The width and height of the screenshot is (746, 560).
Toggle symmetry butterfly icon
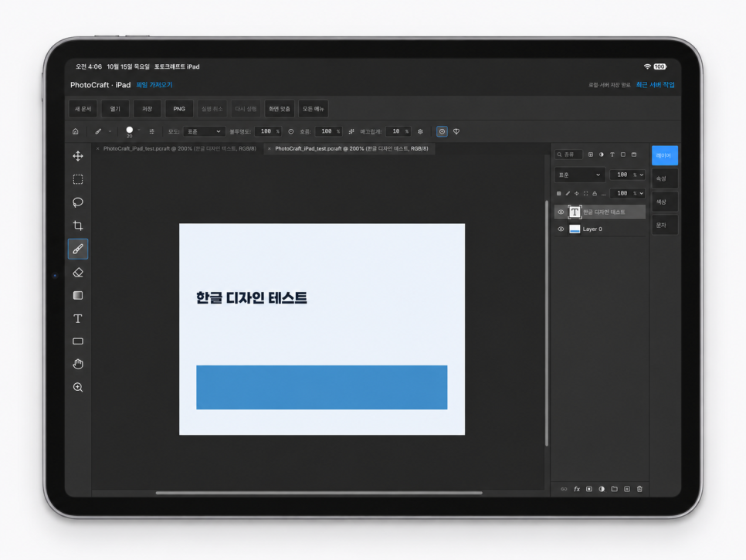click(456, 131)
